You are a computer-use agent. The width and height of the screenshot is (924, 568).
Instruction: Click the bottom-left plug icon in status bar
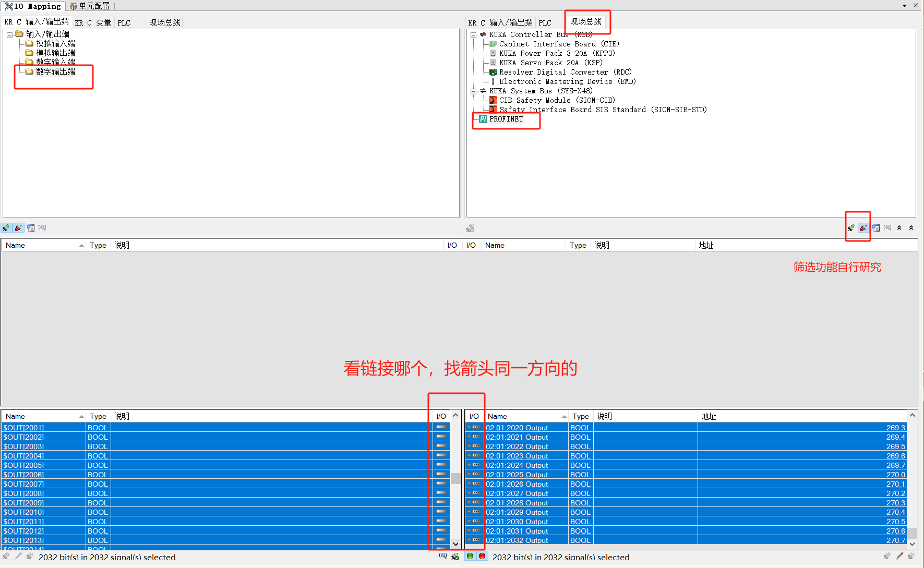[x=6, y=557]
